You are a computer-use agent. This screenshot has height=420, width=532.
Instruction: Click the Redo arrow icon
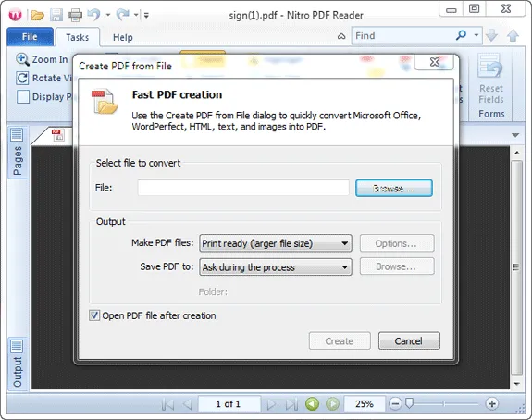(x=122, y=14)
